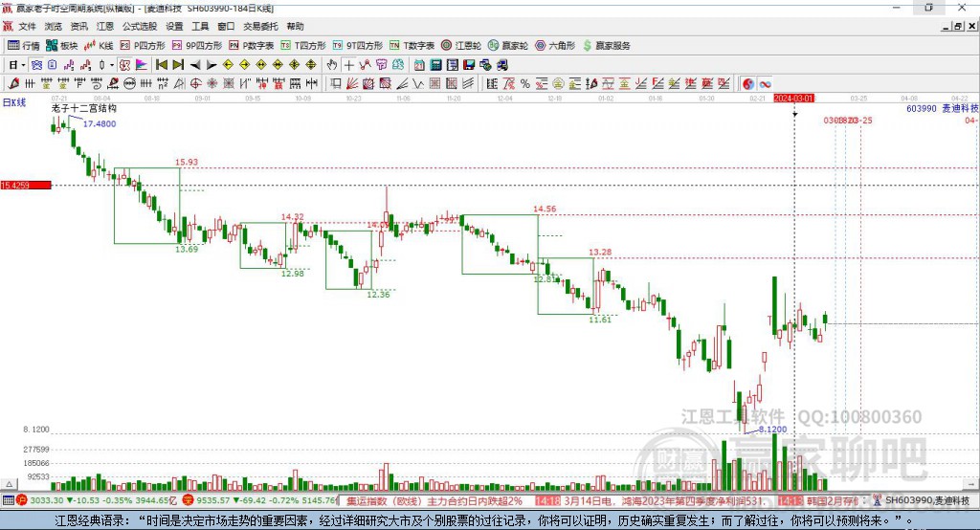
Task: Open the calculator icon in toolbar
Action: point(435,65)
